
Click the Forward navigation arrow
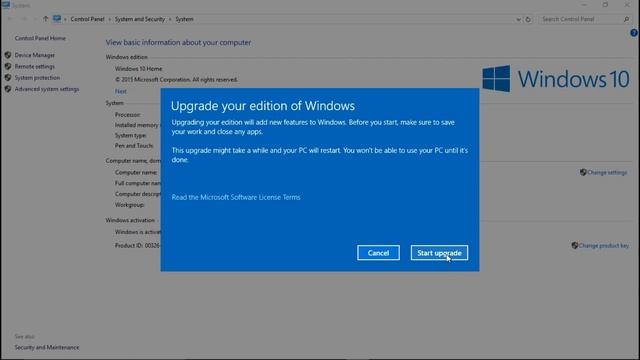coord(24,19)
